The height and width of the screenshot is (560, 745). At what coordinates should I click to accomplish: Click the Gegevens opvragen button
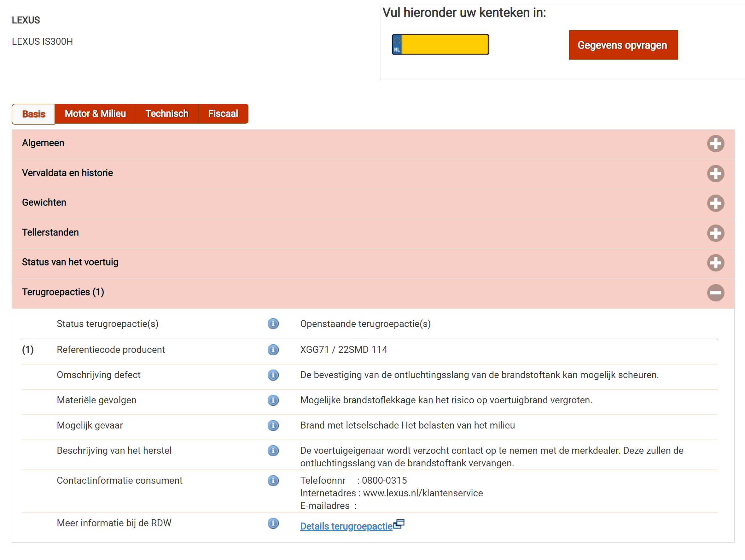coord(623,45)
